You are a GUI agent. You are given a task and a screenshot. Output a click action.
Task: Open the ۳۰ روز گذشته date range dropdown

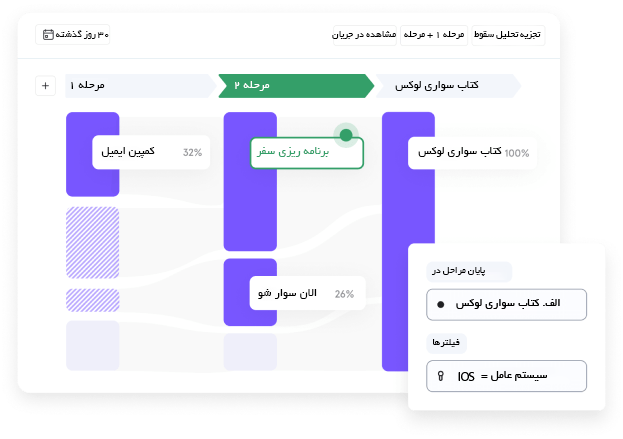tap(73, 35)
